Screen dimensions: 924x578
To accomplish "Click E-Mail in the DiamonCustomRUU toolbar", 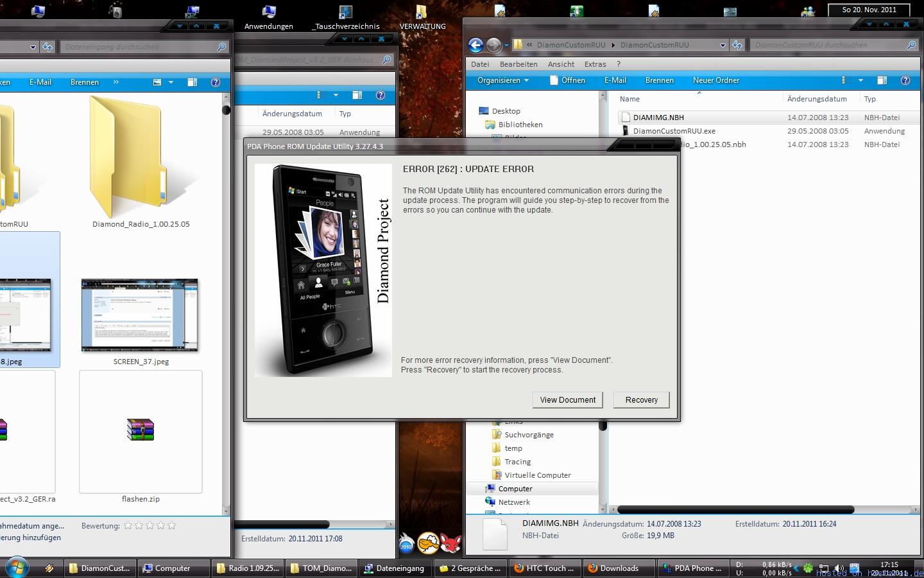I will pos(615,80).
